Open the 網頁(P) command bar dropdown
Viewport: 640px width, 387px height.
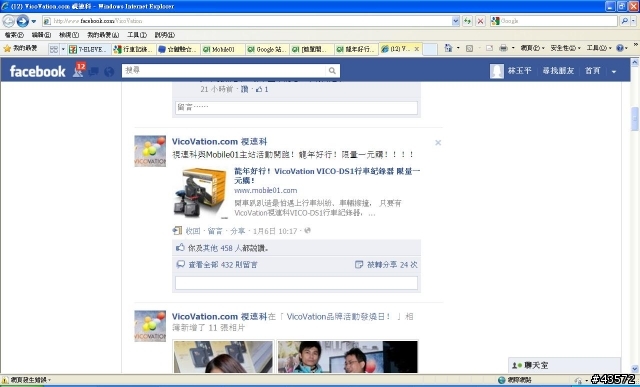[532, 48]
